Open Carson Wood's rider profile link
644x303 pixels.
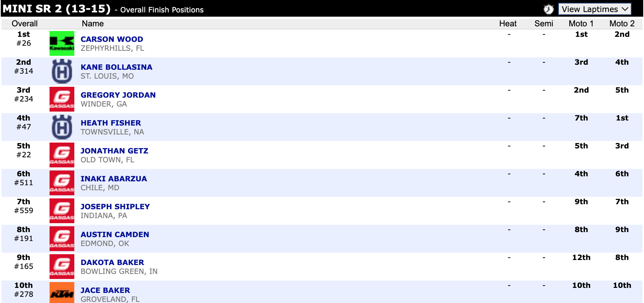[x=112, y=39]
